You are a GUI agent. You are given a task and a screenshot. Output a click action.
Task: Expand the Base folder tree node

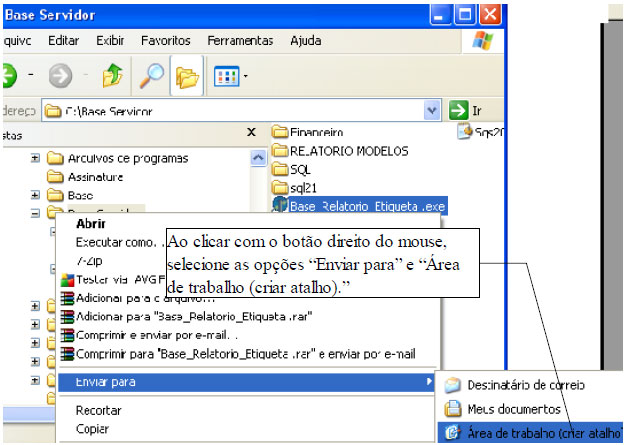pyautogui.click(x=35, y=195)
